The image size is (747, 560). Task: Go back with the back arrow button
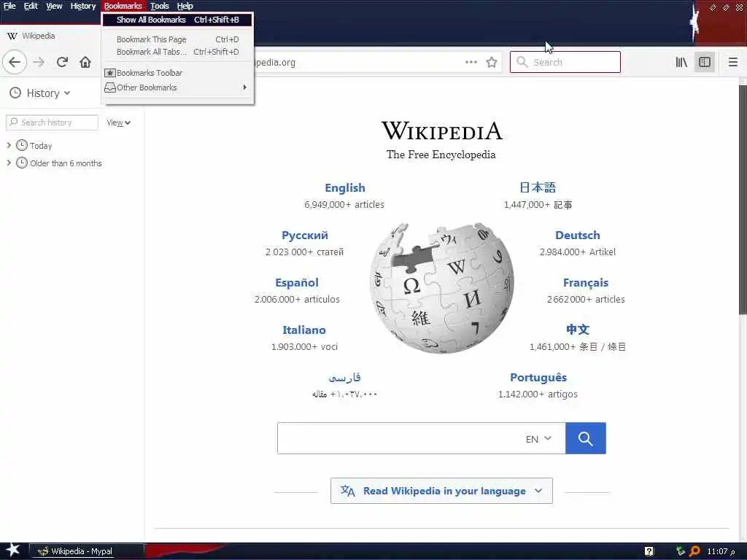tap(15, 62)
